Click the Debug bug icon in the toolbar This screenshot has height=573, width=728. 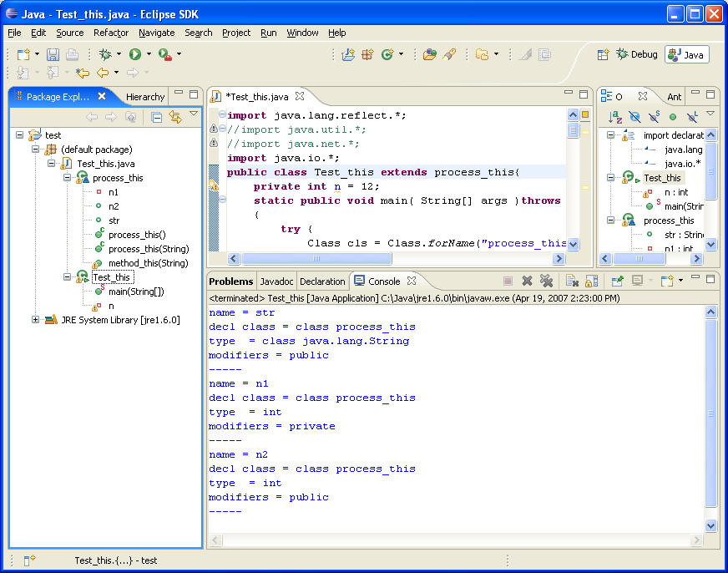tap(105, 54)
